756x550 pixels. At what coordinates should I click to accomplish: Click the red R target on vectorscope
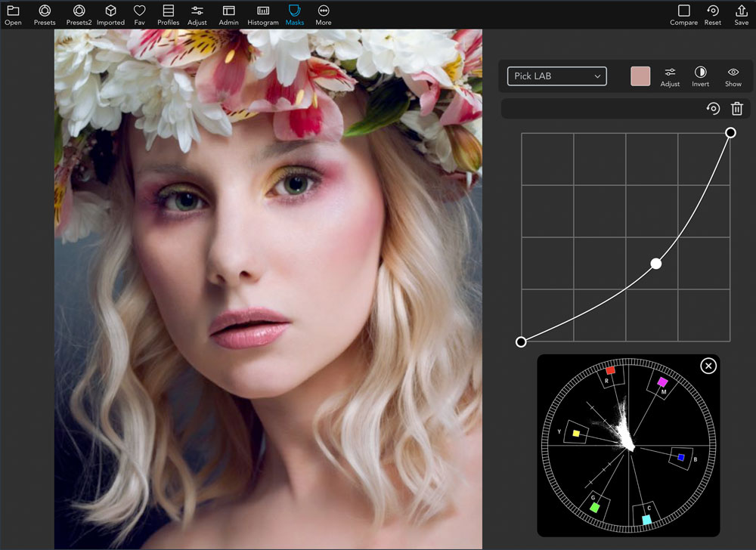pos(610,370)
